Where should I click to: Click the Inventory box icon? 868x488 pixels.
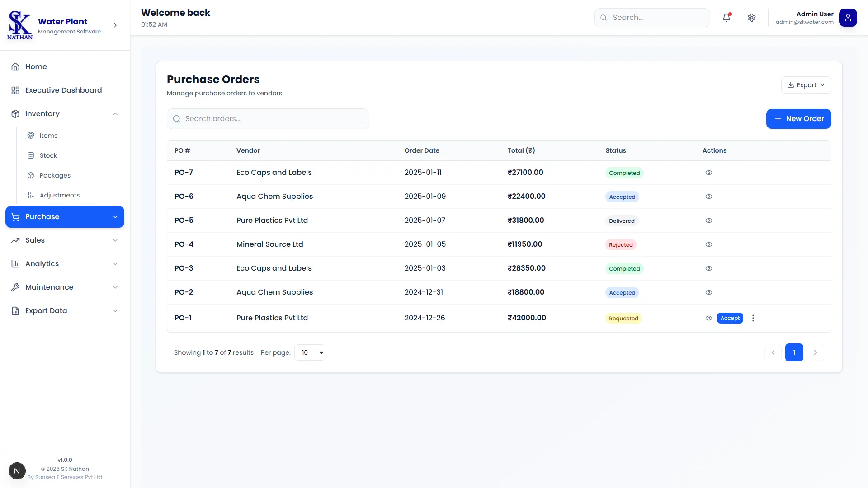[15, 113]
